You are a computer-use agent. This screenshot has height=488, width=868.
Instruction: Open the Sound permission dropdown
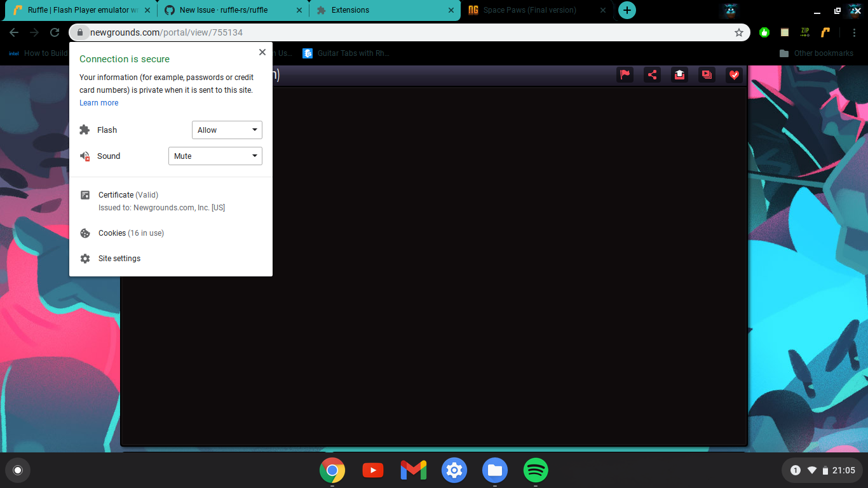coord(215,156)
